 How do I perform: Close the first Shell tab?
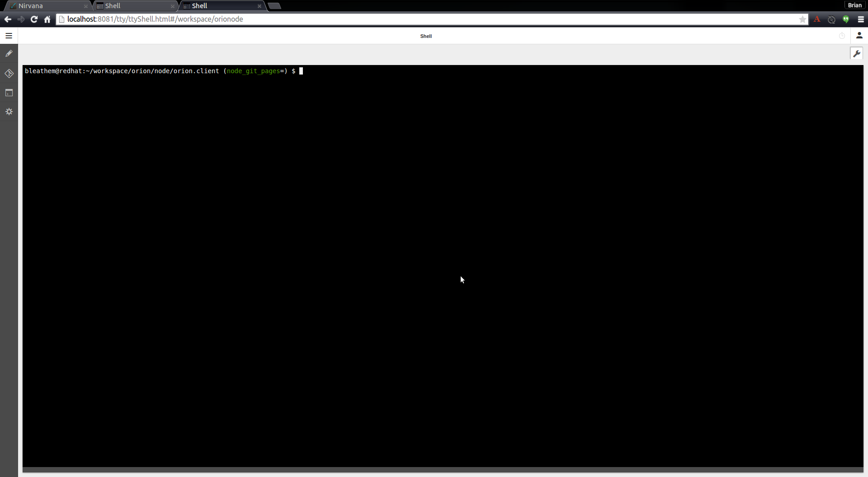point(173,6)
